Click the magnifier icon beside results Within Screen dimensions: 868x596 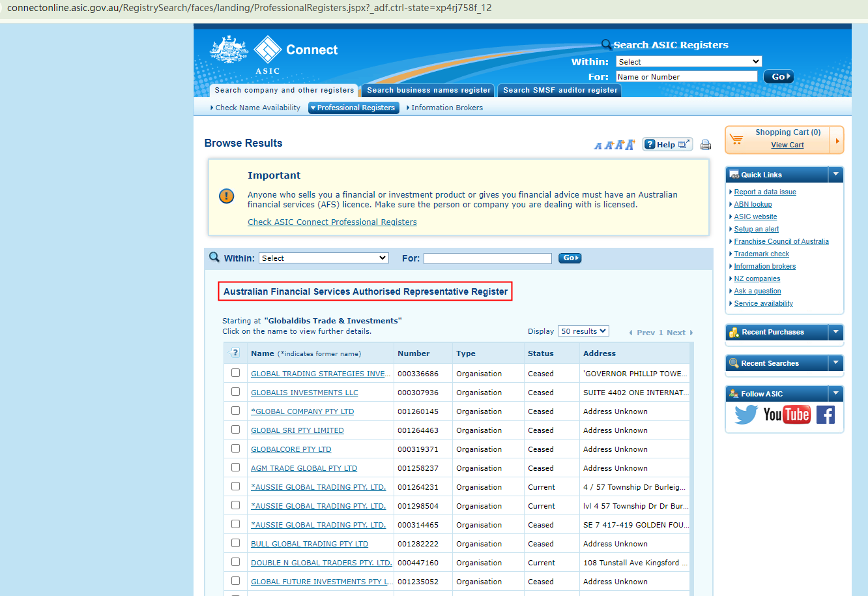214,258
